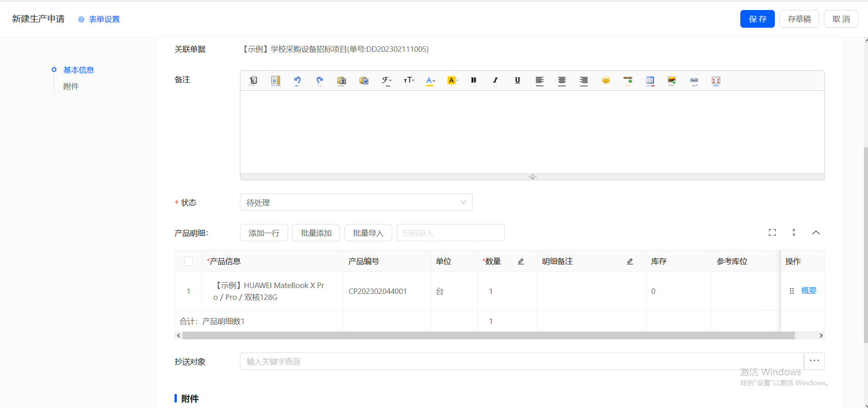Collapse the 产品明细 section

[x=816, y=233]
